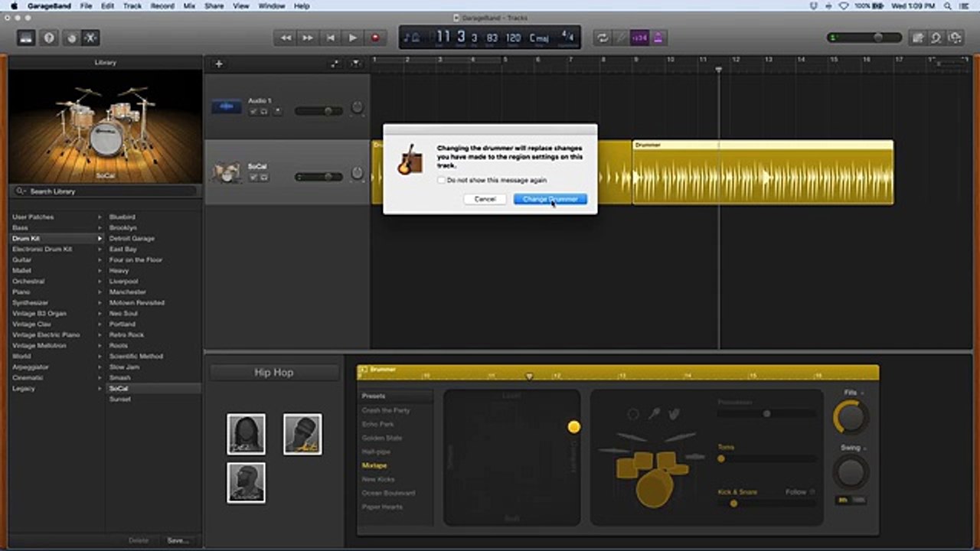This screenshot has height=551, width=980.
Task: Toggle the Count-in 1234 button
Action: click(x=640, y=37)
